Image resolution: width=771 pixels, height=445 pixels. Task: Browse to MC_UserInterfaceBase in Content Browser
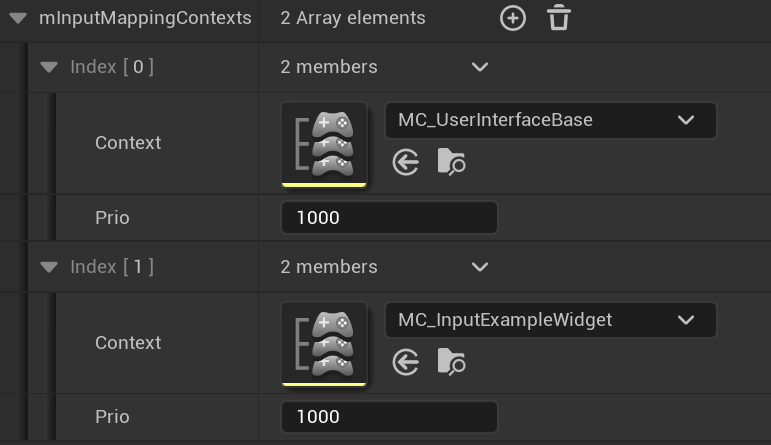(452, 162)
